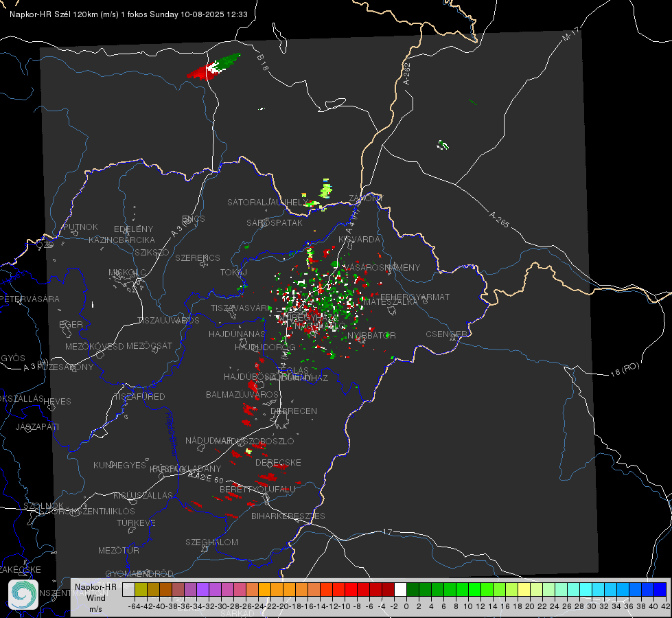Click the SÁROSPATAK label
Image resolution: width=672 pixels, height=618 pixels.
(275, 222)
